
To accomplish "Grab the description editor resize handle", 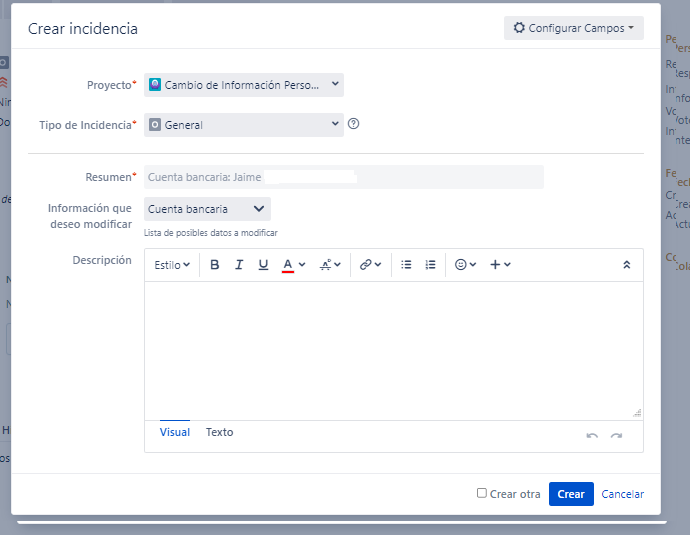I will pyautogui.click(x=637, y=413).
